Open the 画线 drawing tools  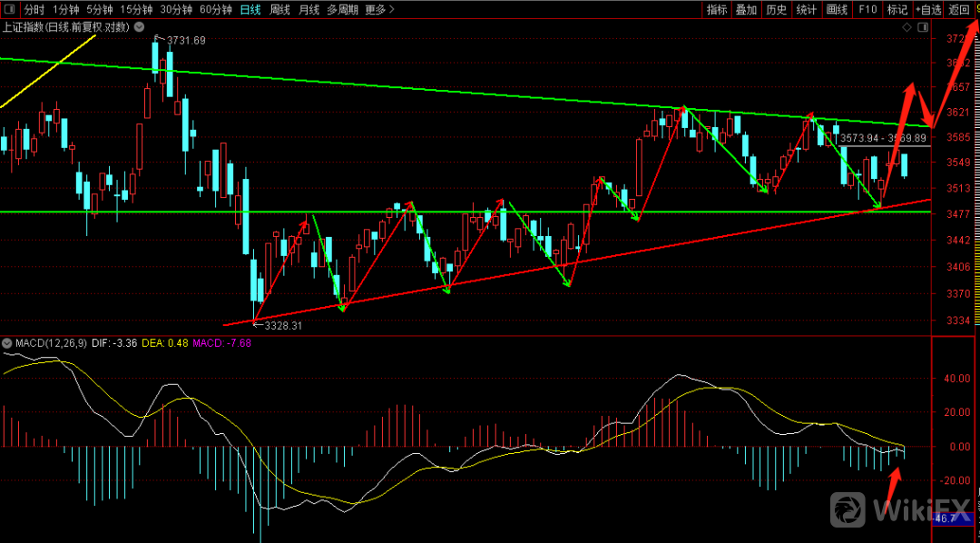coord(837,10)
